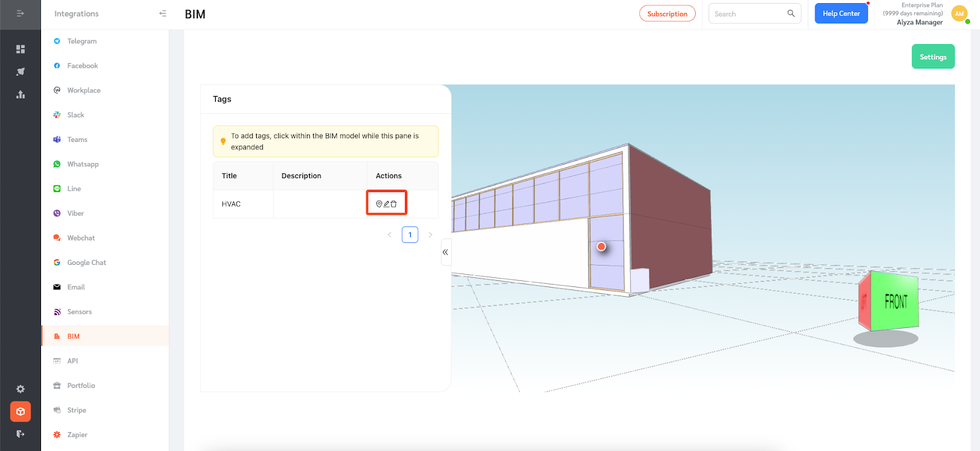Click the Title column header

tap(243, 176)
